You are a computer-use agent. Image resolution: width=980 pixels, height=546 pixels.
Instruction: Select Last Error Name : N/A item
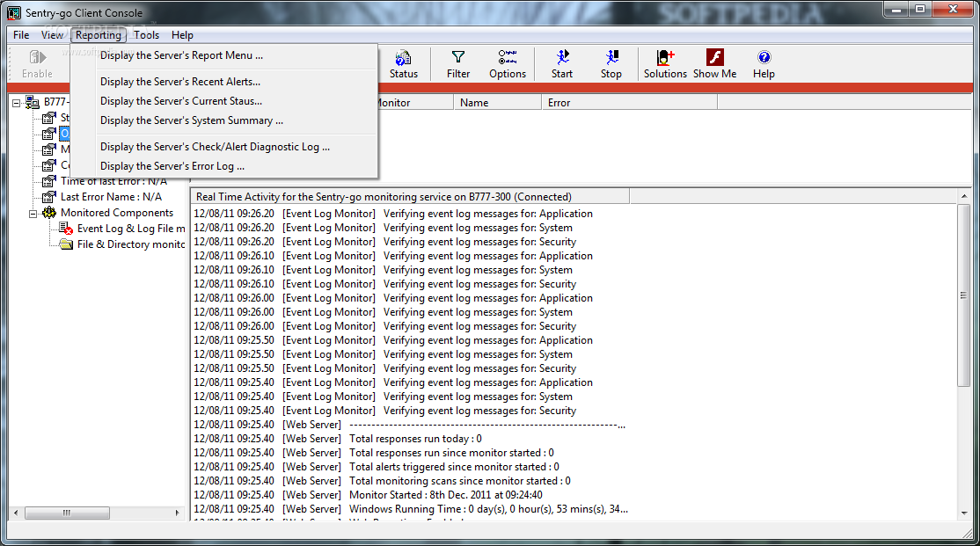click(111, 197)
